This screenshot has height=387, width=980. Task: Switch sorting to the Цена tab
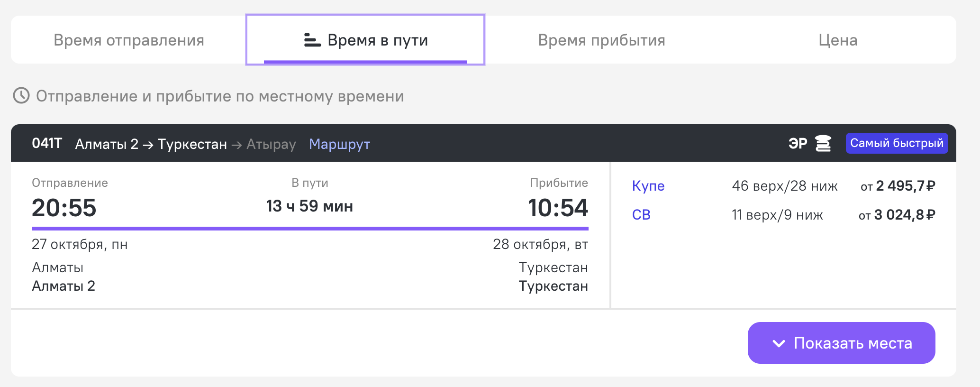pos(837,40)
